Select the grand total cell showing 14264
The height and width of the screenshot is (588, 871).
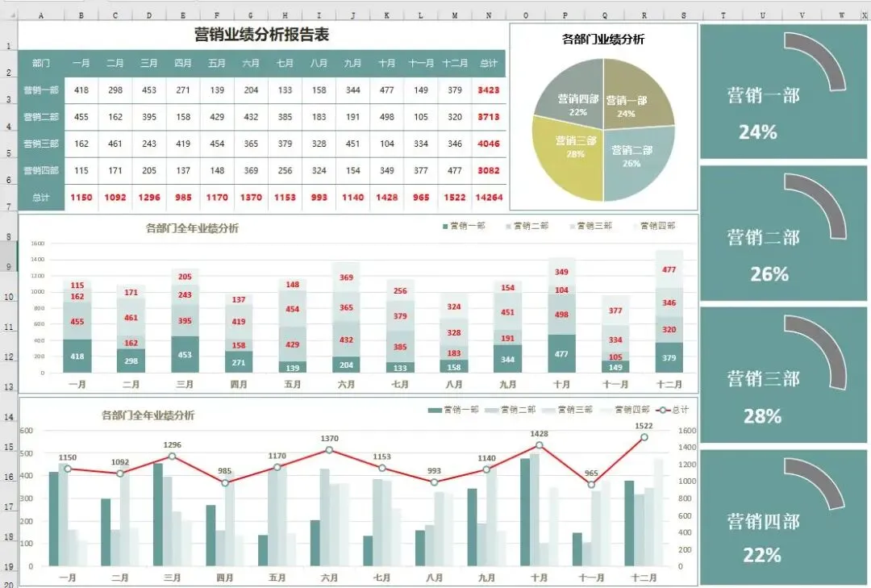tap(488, 198)
